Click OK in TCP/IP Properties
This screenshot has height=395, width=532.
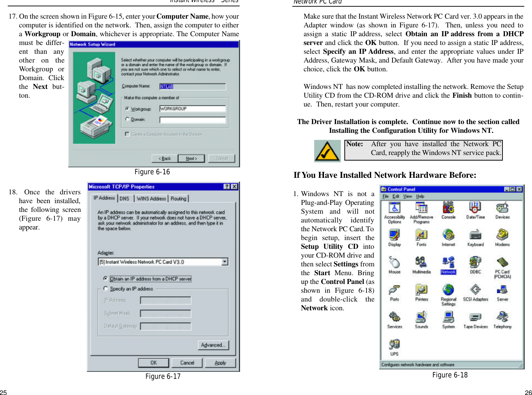[154, 363]
